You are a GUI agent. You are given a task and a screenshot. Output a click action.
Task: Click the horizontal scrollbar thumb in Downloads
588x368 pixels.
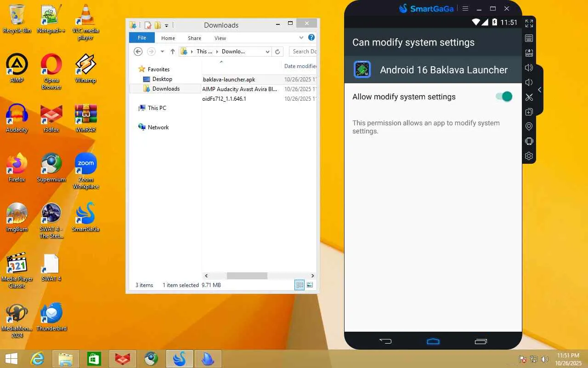click(x=247, y=276)
